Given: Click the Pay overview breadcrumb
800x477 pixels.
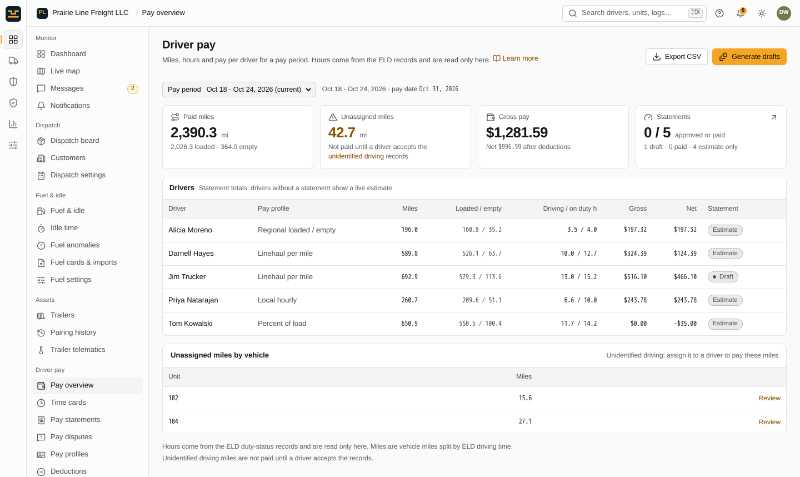Looking at the screenshot, I should (x=163, y=13).
